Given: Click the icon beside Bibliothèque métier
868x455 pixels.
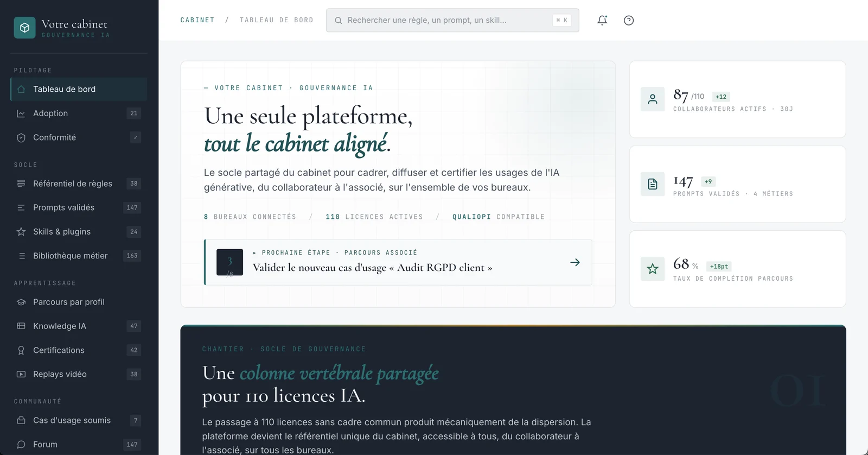Looking at the screenshot, I should coord(21,256).
